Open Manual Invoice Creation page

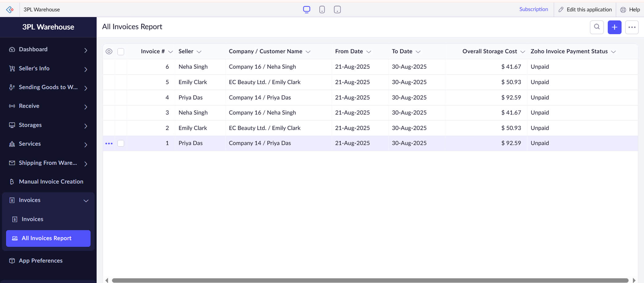click(51, 182)
